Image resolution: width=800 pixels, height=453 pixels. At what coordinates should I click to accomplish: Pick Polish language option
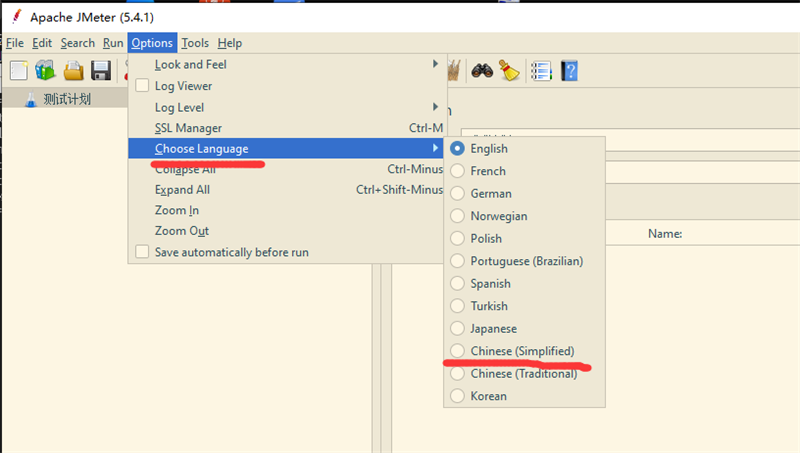click(524, 238)
